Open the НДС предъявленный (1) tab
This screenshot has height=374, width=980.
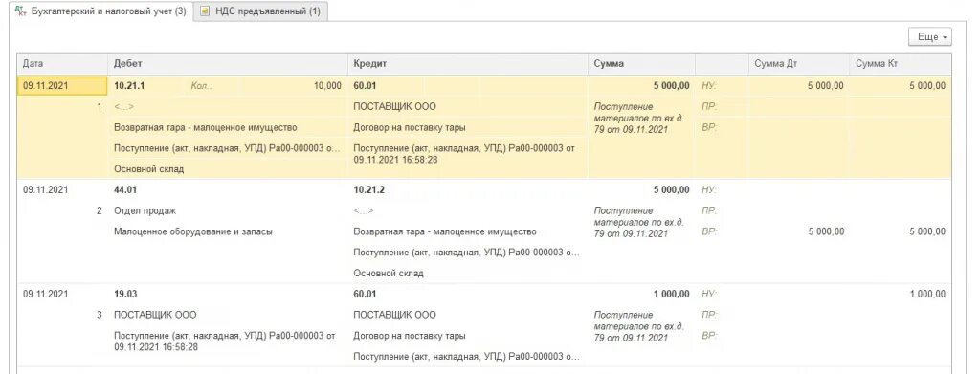coord(260,11)
